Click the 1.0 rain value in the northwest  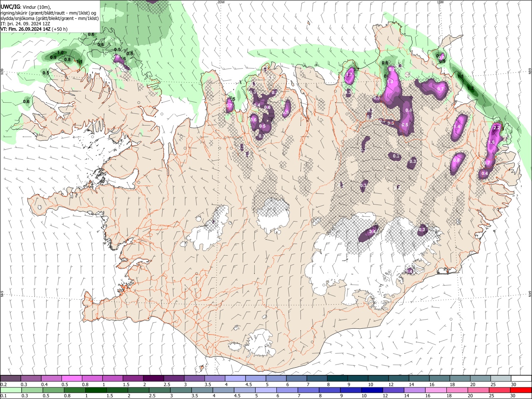point(60,53)
